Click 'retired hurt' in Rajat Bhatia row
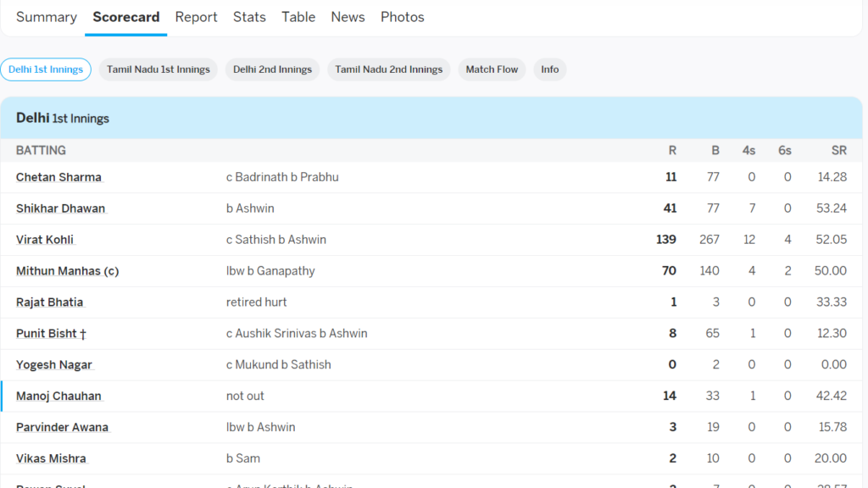 256,302
